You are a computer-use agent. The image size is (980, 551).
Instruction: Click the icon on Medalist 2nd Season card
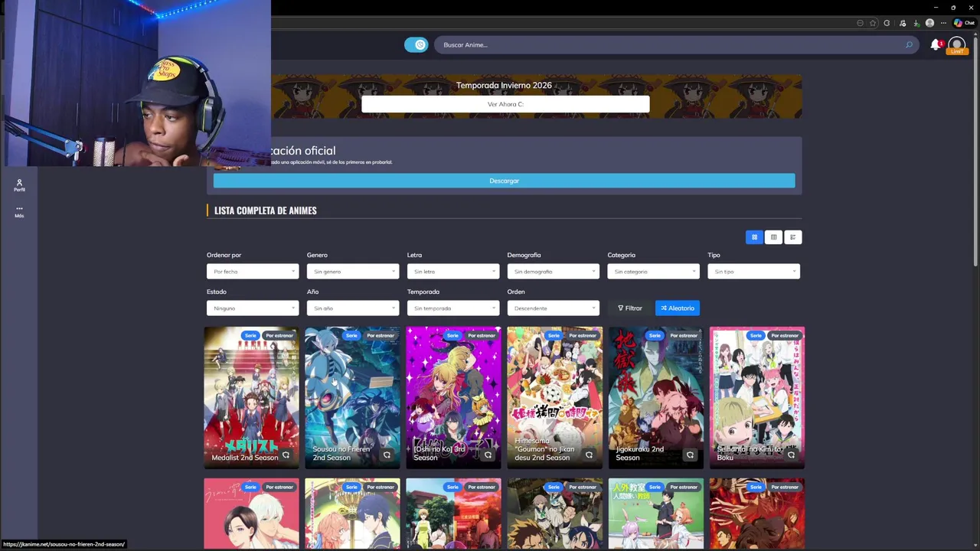click(286, 455)
